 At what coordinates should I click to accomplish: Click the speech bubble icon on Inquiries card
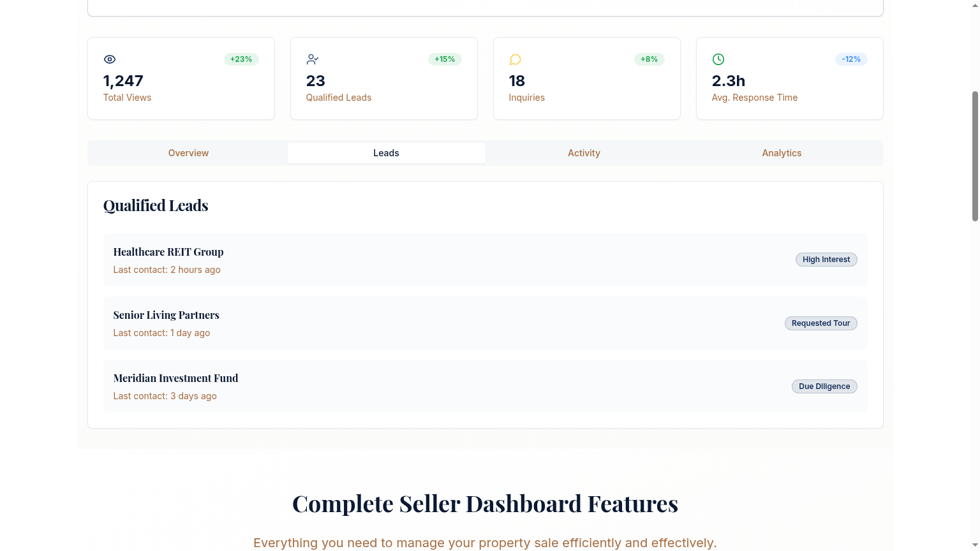(516, 59)
